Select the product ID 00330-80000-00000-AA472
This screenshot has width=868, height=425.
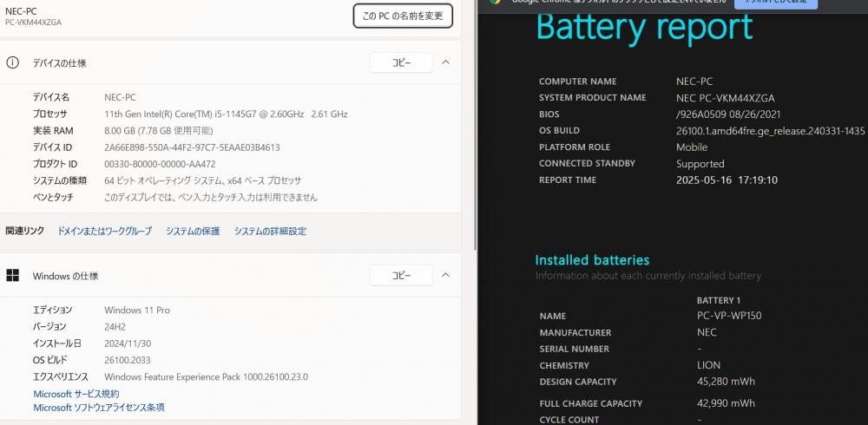[x=160, y=164]
